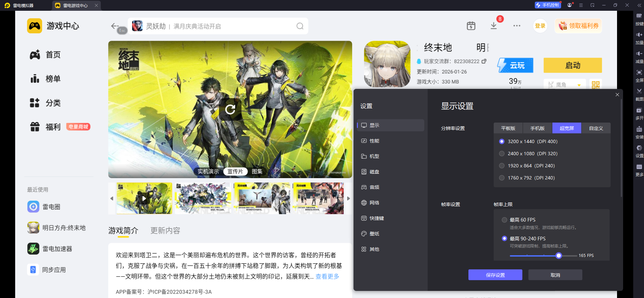Click the 登录 login button
The width and height of the screenshot is (644, 298).
[540, 26]
